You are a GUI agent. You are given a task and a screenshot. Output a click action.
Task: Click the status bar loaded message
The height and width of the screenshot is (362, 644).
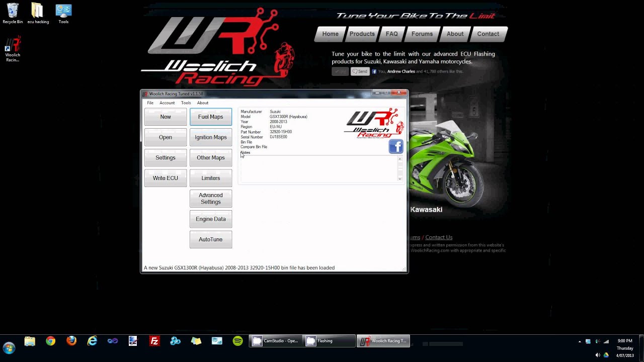point(239,268)
